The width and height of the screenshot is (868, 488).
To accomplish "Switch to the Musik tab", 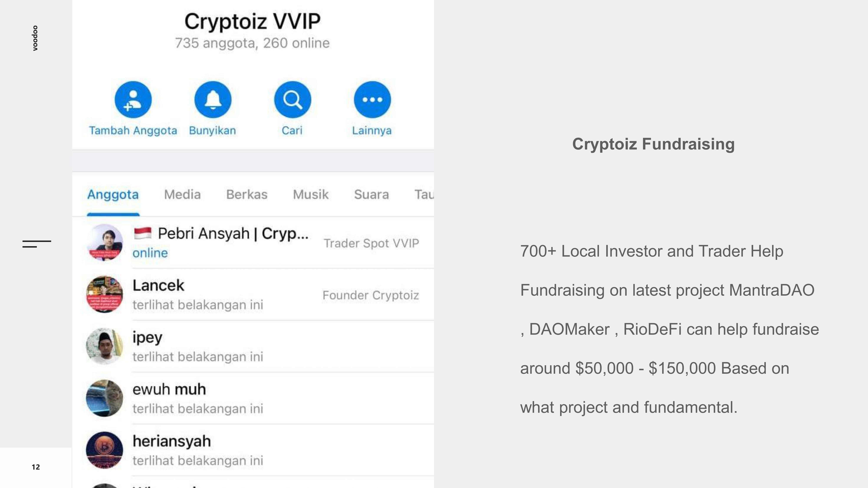I will click(x=311, y=195).
